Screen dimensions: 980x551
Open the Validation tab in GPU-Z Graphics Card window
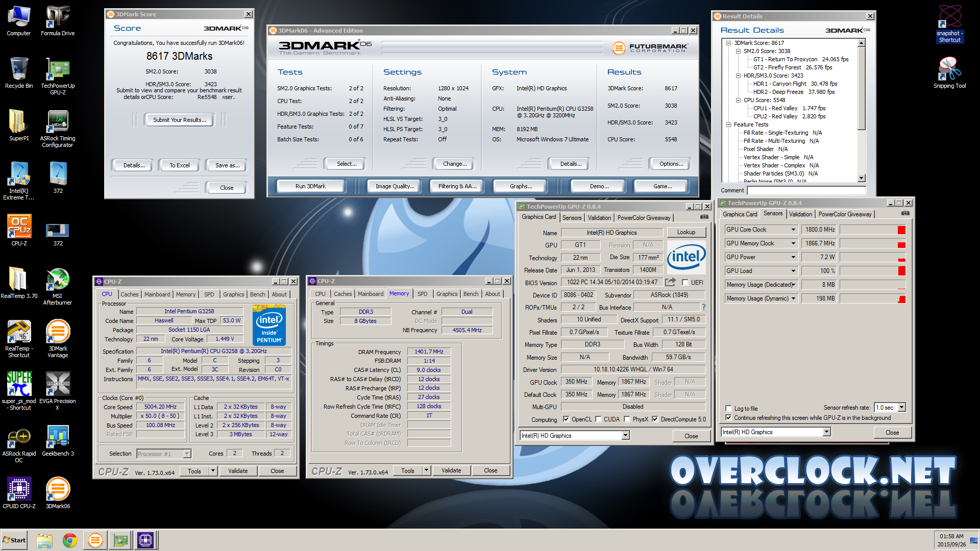(599, 218)
